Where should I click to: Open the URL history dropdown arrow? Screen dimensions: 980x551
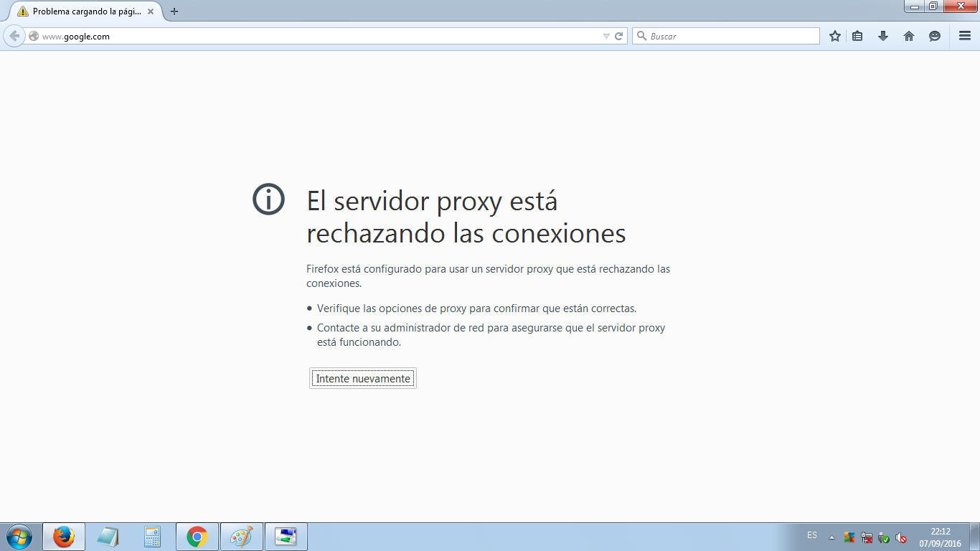coord(606,36)
